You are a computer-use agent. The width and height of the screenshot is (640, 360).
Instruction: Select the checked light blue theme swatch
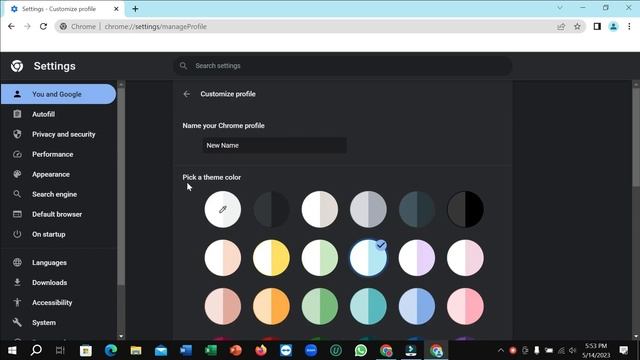click(368, 258)
